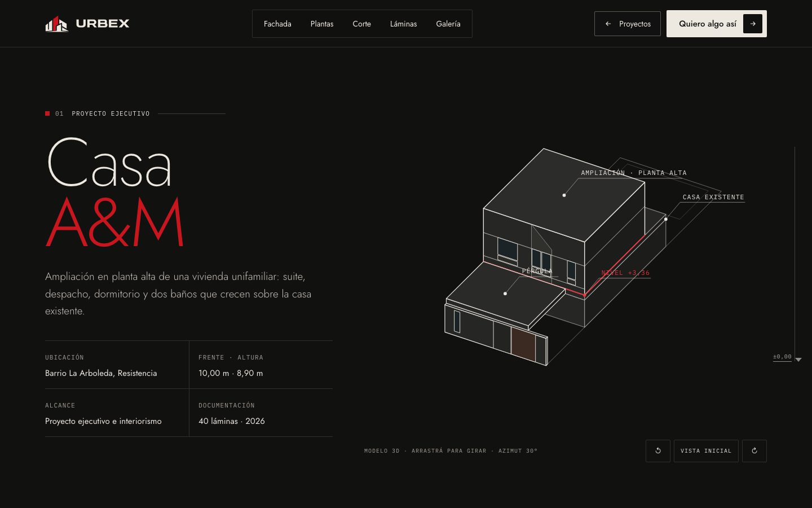Jump to the Láminas section
Image resolution: width=812 pixels, height=508 pixels.
coord(404,24)
